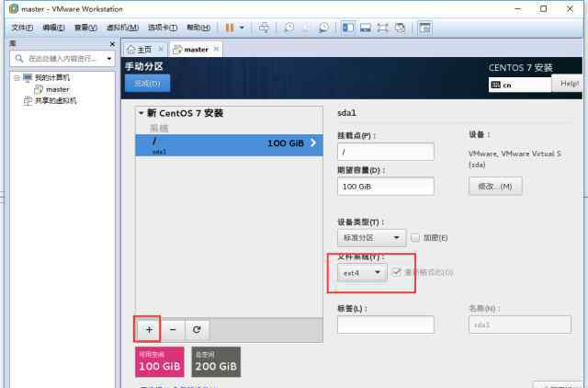Click the 标签(L) label input field
This screenshot has width=588, height=388.
(386, 325)
